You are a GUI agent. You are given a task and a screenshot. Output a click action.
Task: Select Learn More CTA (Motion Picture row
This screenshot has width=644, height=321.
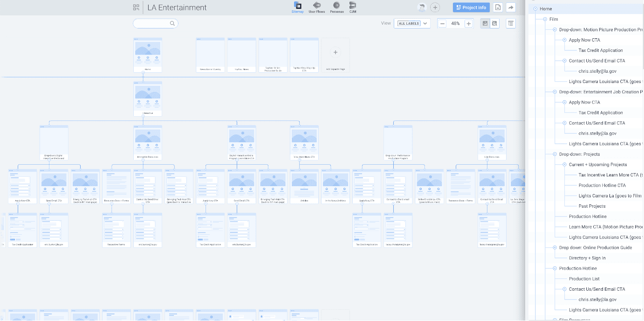tap(606, 227)
